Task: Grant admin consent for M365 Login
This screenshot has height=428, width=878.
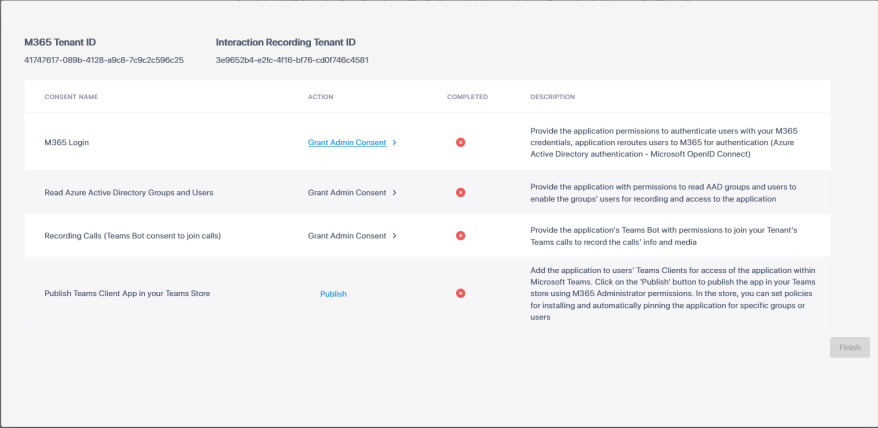Action: [x=346, y=143]
